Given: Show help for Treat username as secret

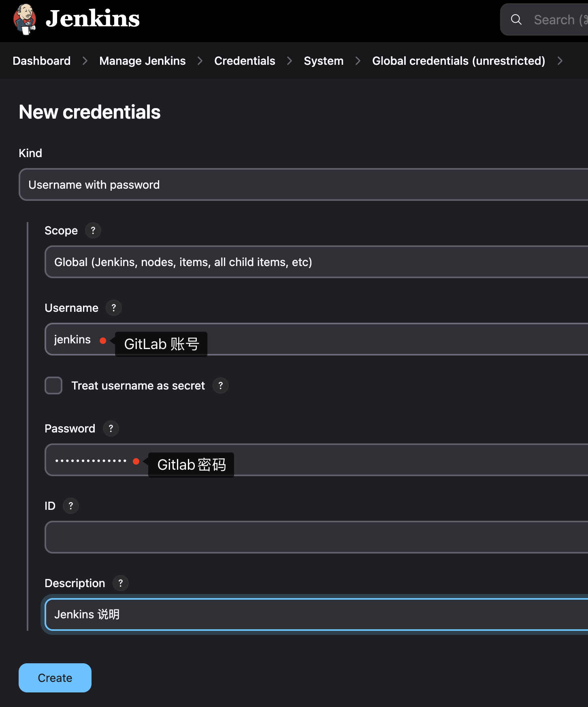Looking at the screenshot, I should click(221, 385).
